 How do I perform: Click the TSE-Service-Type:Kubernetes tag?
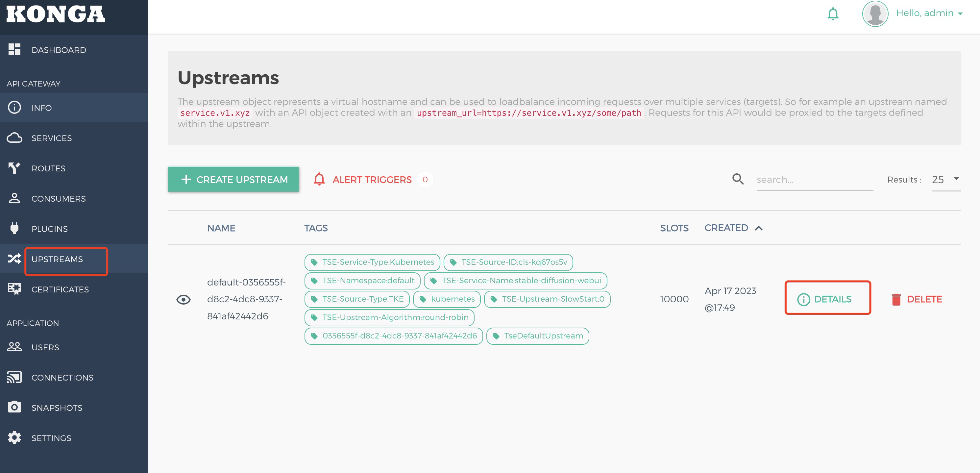pos(372,262)
